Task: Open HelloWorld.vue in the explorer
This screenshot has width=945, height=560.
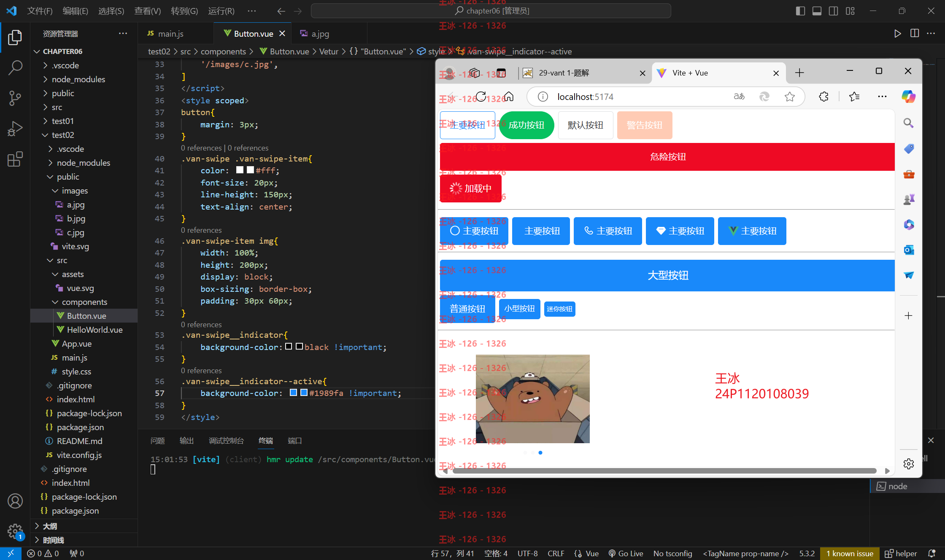Action: pyautogui.click(x=94, y=330)
